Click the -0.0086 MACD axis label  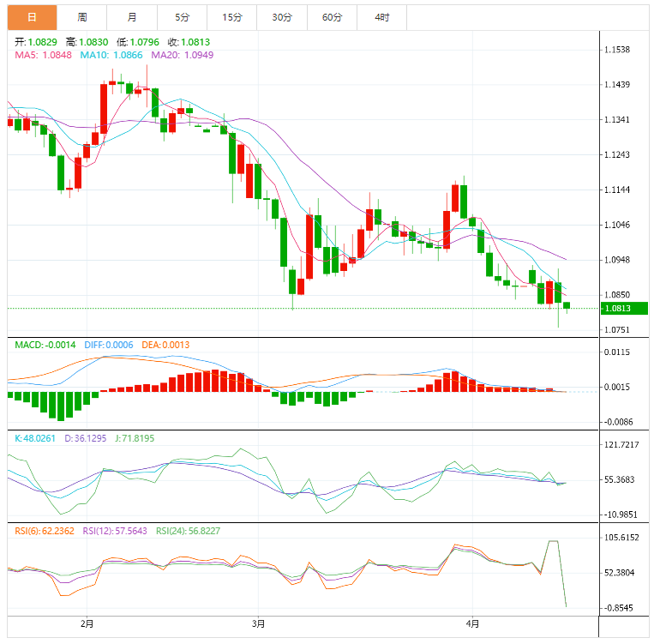point(619,423)
